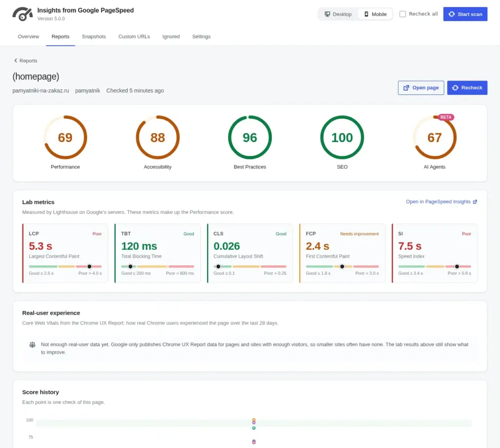Image resolution: width=500 pixels, height=448 pixels.
Task: Click Checked 5 minutes ago text
Action: 135,90
